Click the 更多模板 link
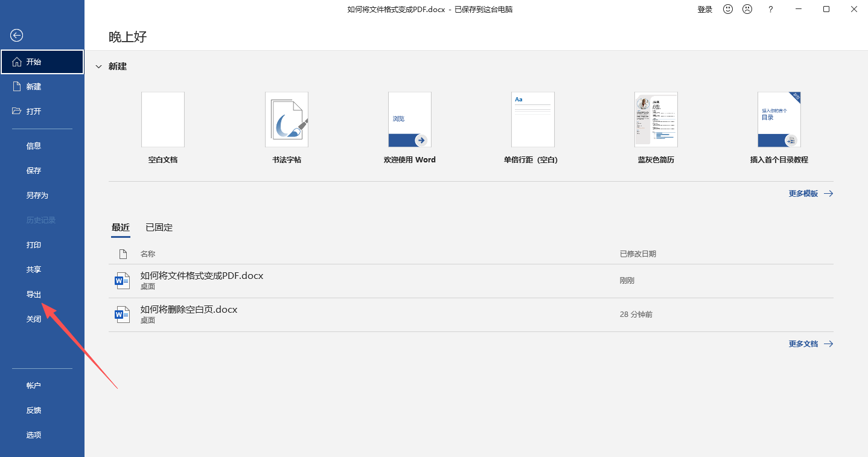868x457 pixels. [803, 194]
